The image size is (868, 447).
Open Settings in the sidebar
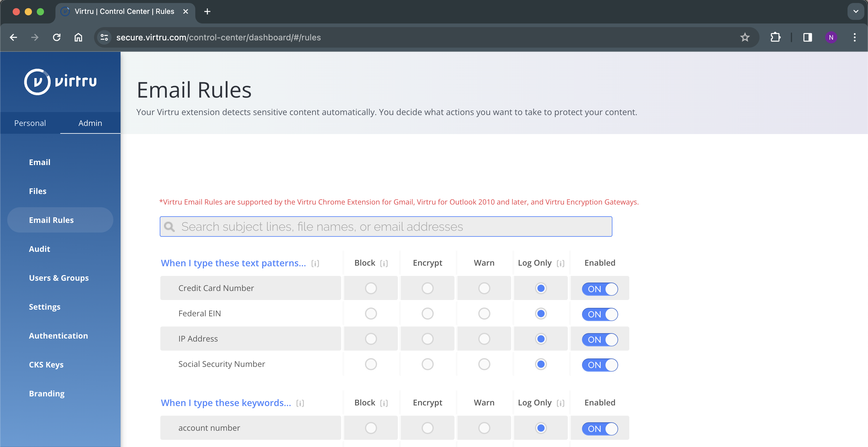[45, 307]
